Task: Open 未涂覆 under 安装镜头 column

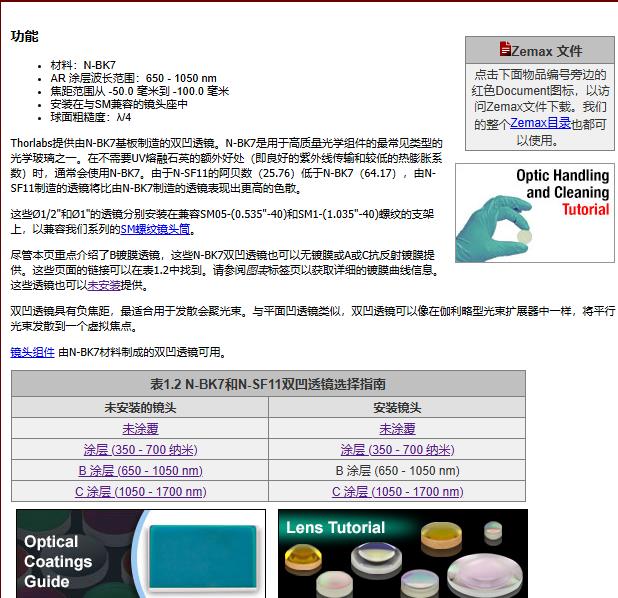Action: click(x=397, y=428)
